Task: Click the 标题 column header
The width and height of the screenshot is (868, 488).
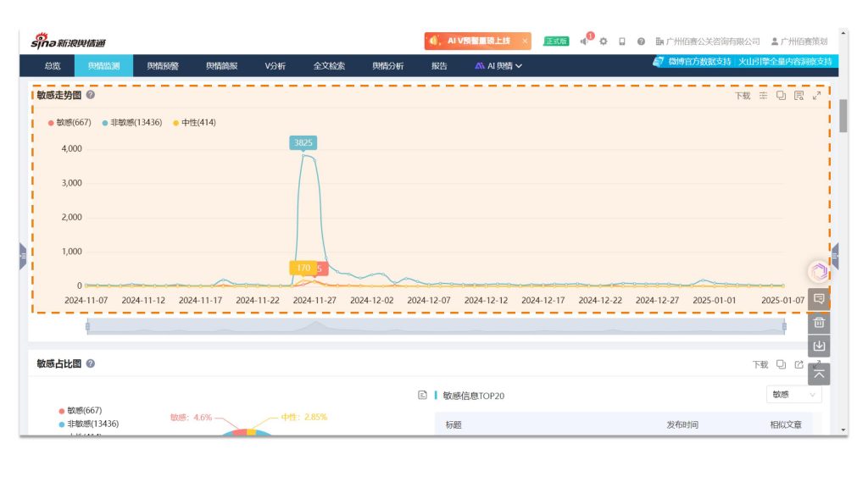Action: click(453, 425)
